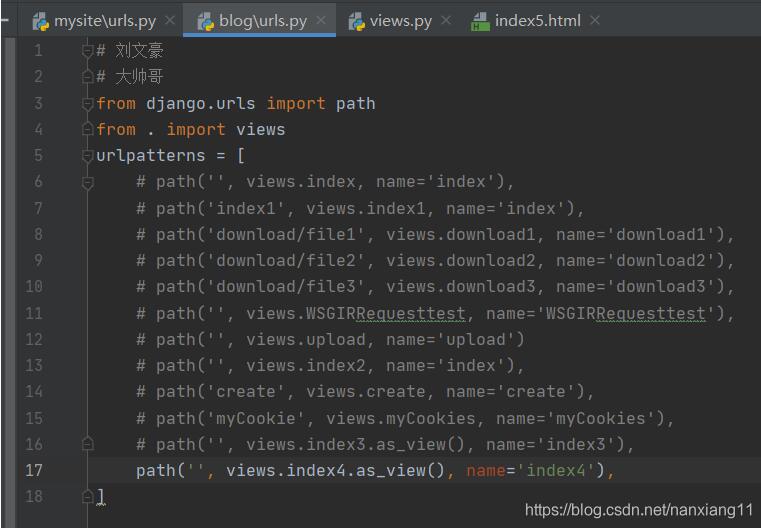Click line number 17 in the gutter
The width and height of the screenshot is (761, 528).
click(34, 470)
